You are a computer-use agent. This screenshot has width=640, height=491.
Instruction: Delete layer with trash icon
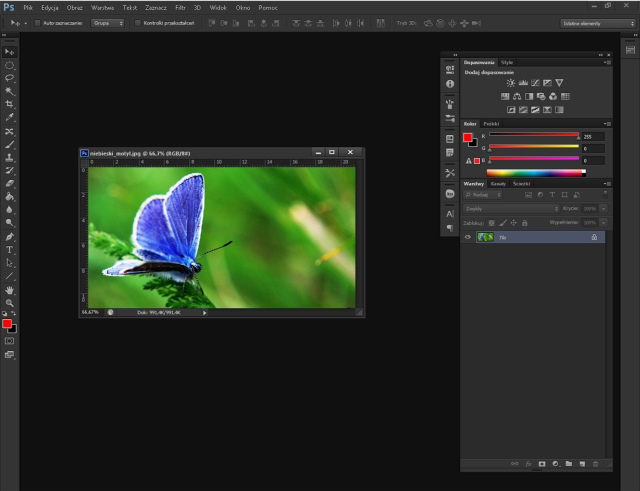click(x=596, y=464)
